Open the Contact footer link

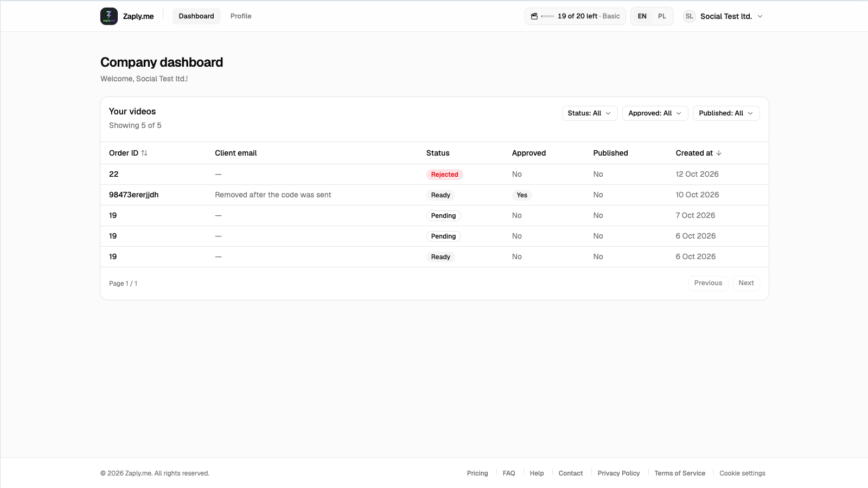click(571, 473)
